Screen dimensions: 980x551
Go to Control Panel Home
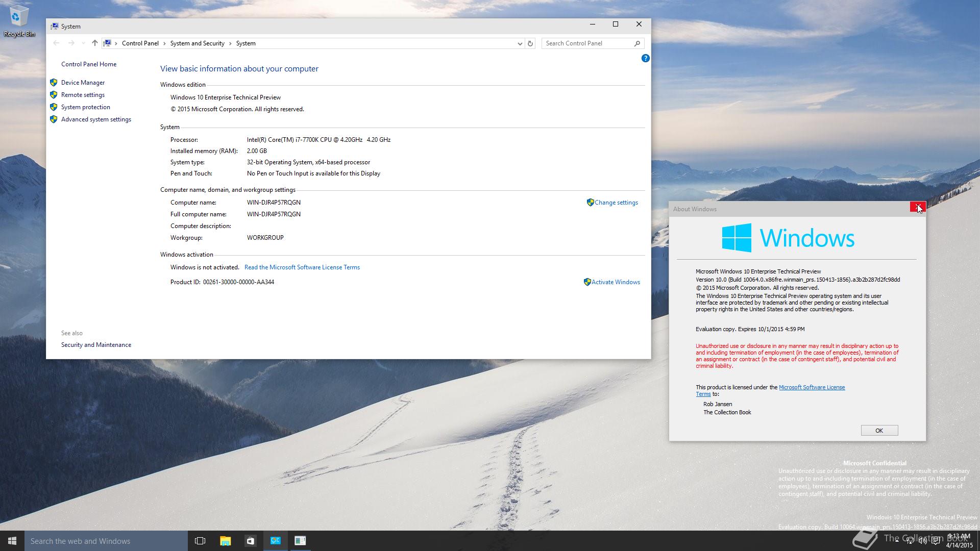click(89, 64)
